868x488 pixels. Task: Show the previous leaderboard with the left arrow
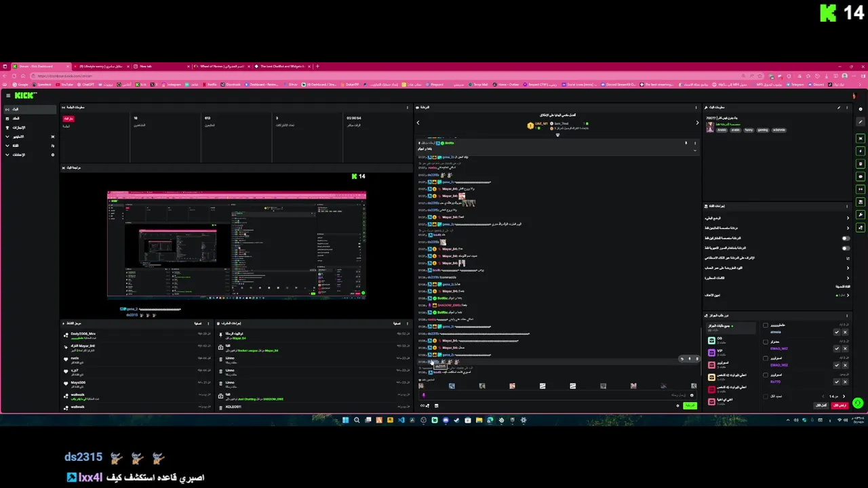[x=418, y=123]
